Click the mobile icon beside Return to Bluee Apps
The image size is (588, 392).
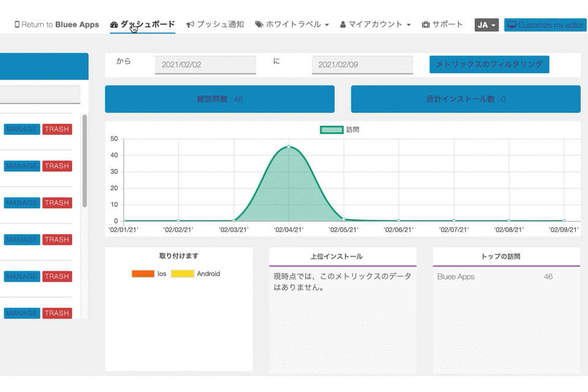point(17,25)
